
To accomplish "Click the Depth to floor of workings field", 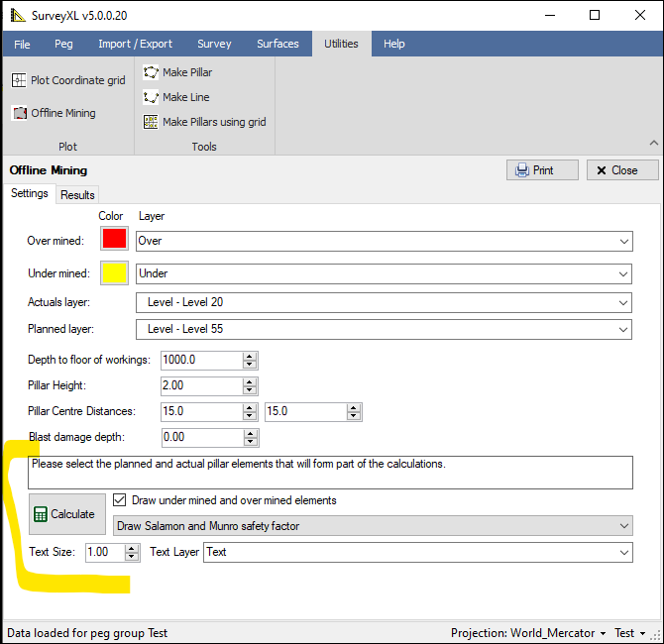I will pyautogui.click(x=200, y=360).
